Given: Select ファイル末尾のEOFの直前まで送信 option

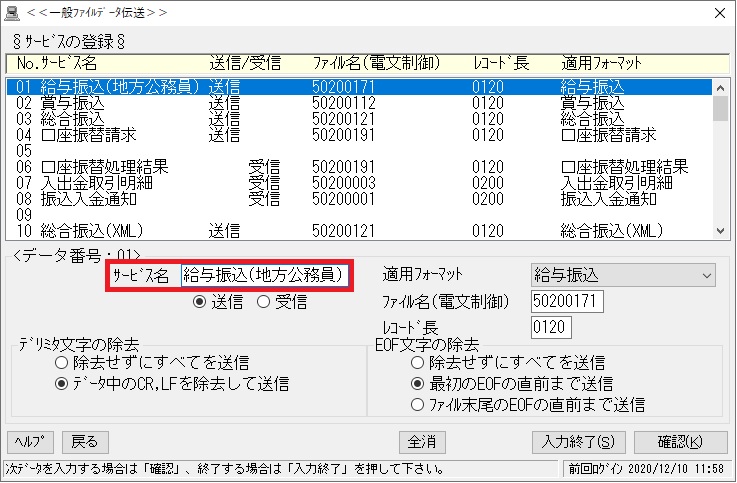Looking at the screenshot, I should pos(528,405).
